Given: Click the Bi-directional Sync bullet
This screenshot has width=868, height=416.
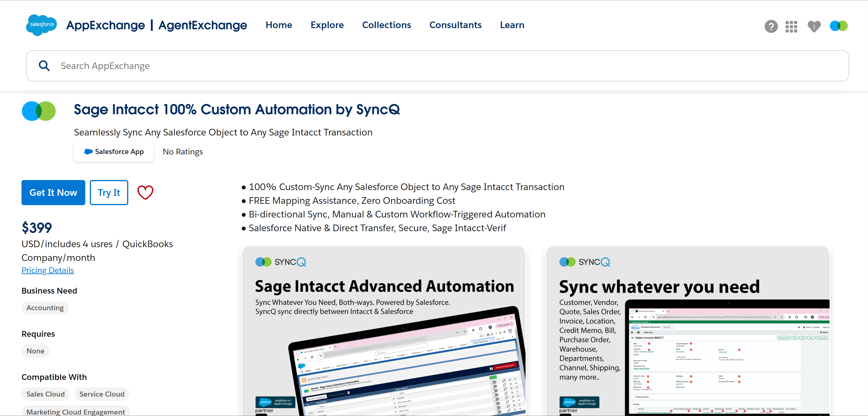Looking at the screenshot, I should (393, 214).
